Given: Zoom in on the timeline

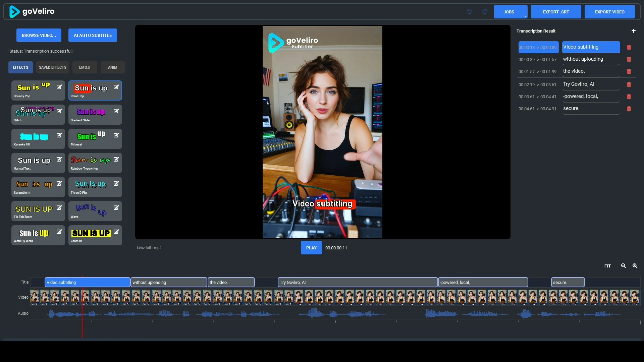Looking at the screenshot, I should pyautogui.click(x=635, y=266).
